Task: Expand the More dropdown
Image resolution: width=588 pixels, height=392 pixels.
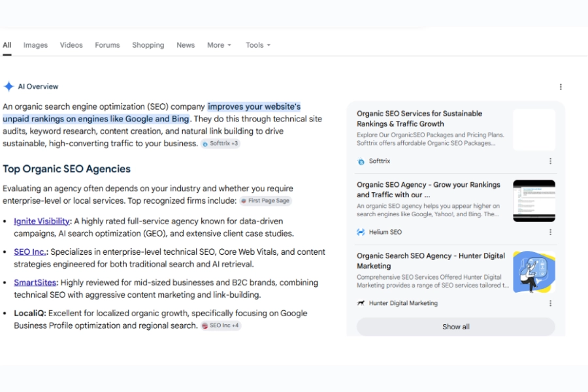Action: (x=220, y=45)
